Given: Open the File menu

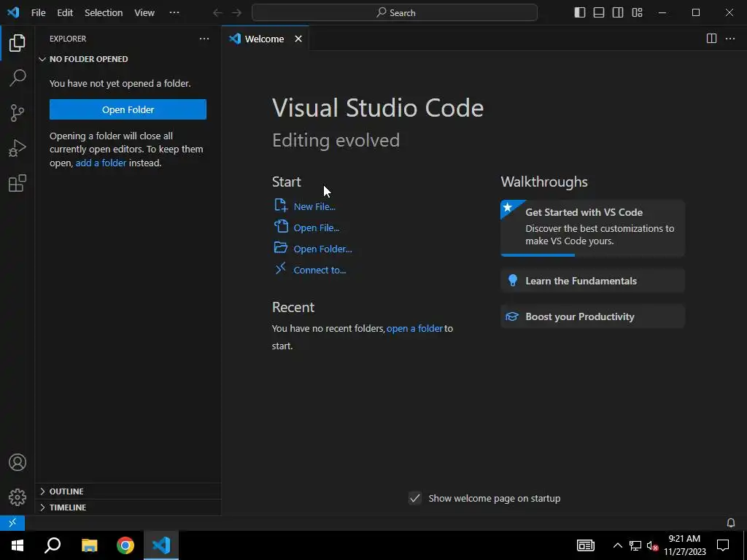Looking at the screenshot, I should click(38, 13).
